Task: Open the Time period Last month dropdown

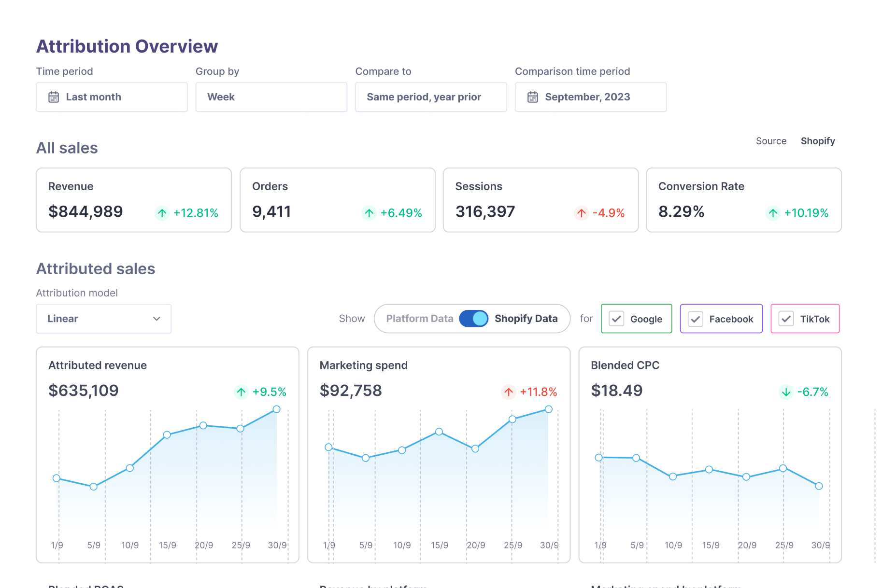Action: point(112,97)
